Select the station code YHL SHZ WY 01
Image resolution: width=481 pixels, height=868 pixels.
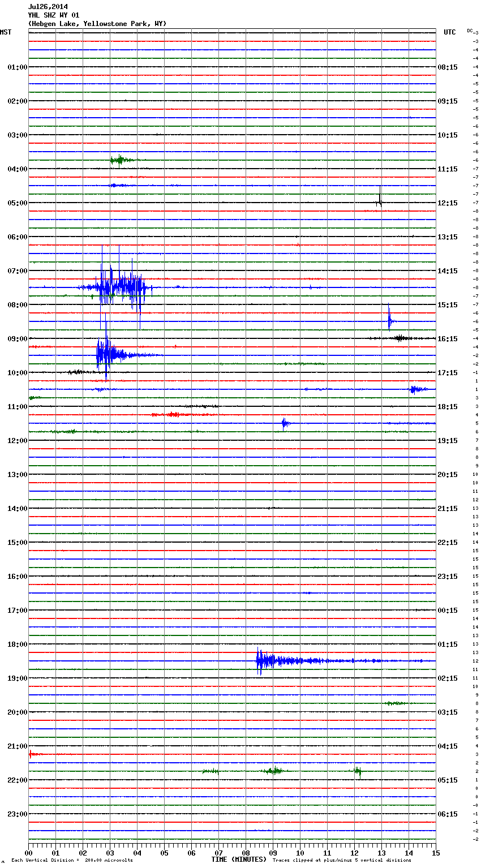click(x=54, y=15)
